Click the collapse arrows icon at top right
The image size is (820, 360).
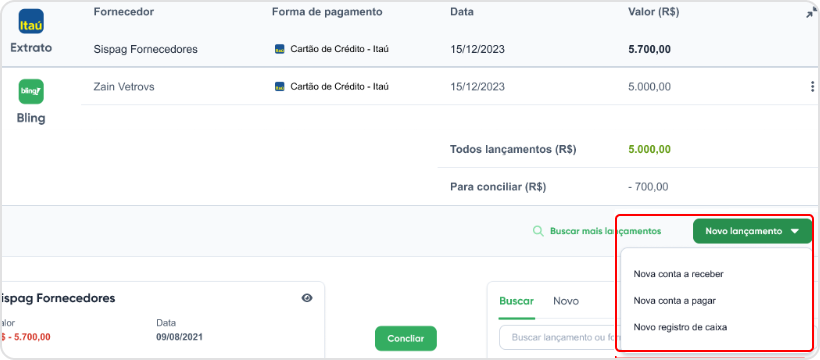click(812, 14)
